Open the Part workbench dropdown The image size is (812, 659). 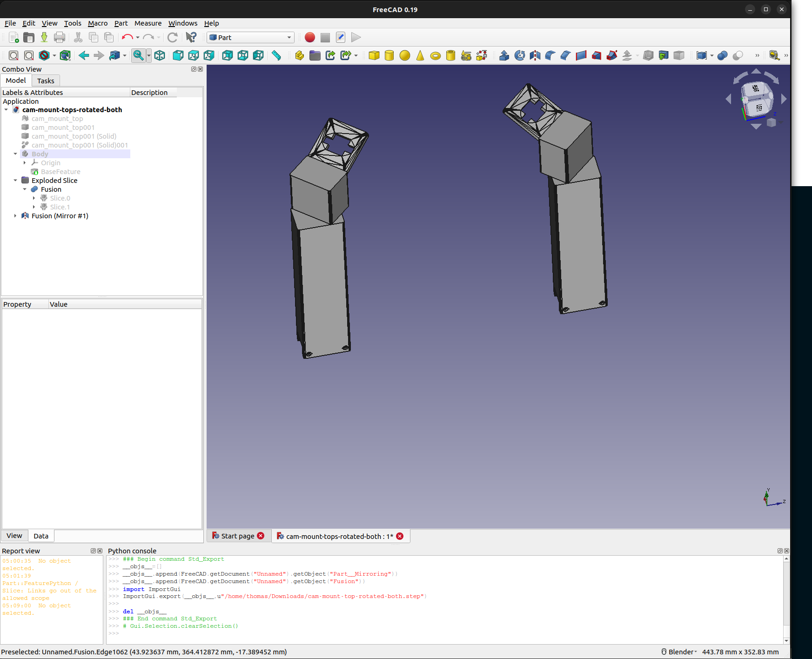[x=250, y=38]
